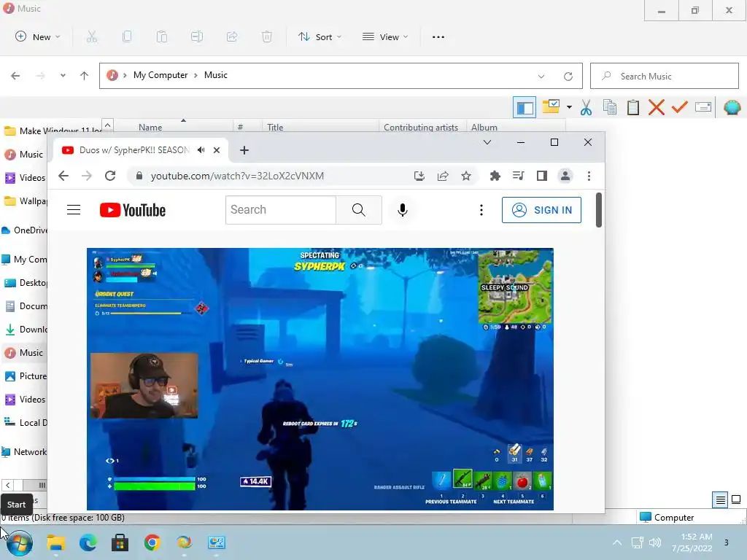747x560 pixels.
Task: Click the YouTube Search input field
Action: (281, 210)
